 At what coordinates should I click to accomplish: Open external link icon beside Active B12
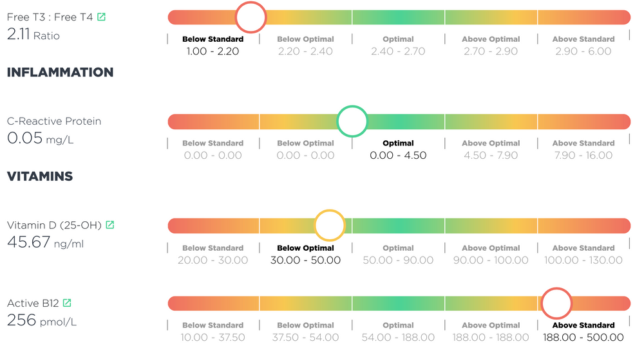[x=67, y=303]
